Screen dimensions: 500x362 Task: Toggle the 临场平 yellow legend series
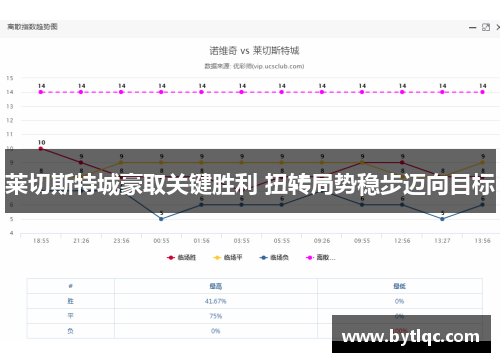[228, 257]
